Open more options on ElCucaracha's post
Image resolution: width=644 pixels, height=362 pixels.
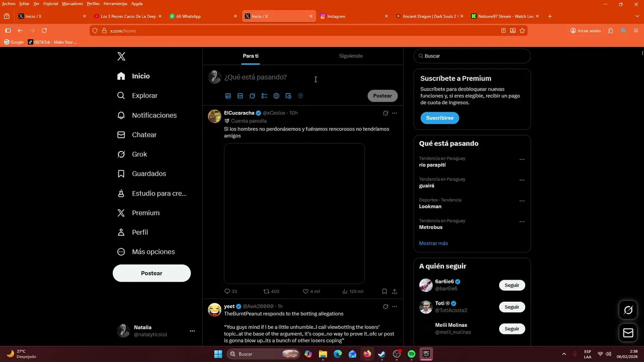(x=394, y=113)
